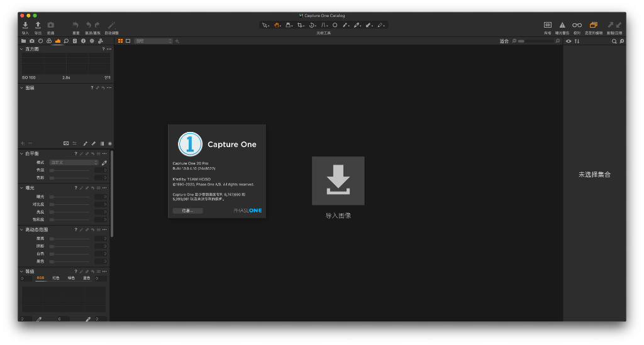Select RGB tab in levels panel
This screenshot has height=345, width=644.
pyautogui.click(x=40, y=278)
